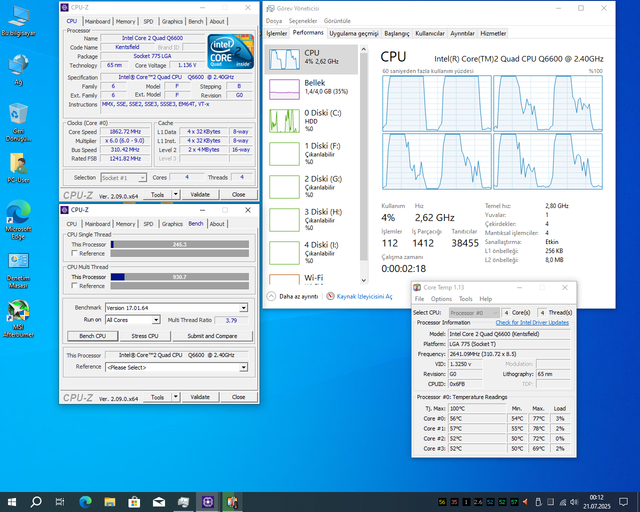This screenshot has height=512, width=640.
Task: Select 1 Diski (F:) in performance sidebar
Action: pyautogui.click(x=312, y=154)
